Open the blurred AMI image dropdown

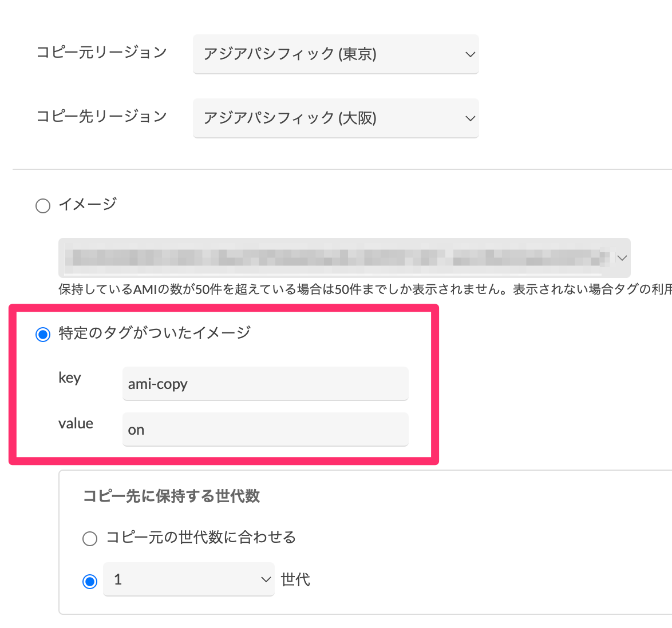click(344, 258)
